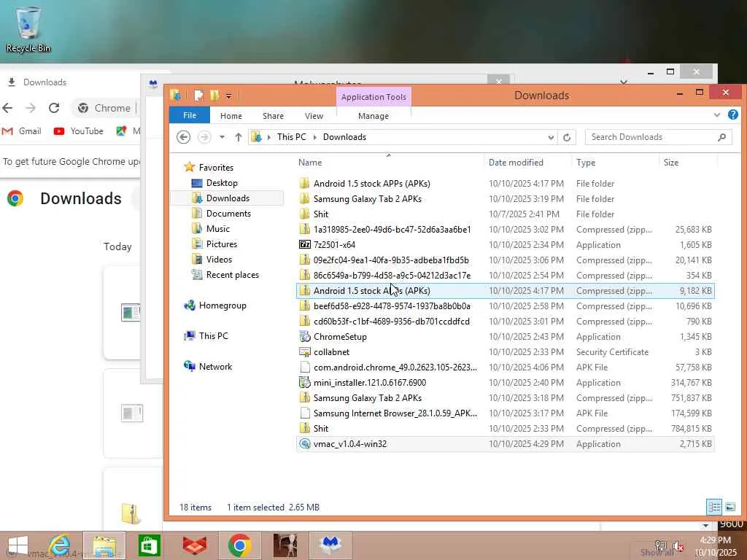Click Properties quick access toolbar icon

click(x=198, y=96)
